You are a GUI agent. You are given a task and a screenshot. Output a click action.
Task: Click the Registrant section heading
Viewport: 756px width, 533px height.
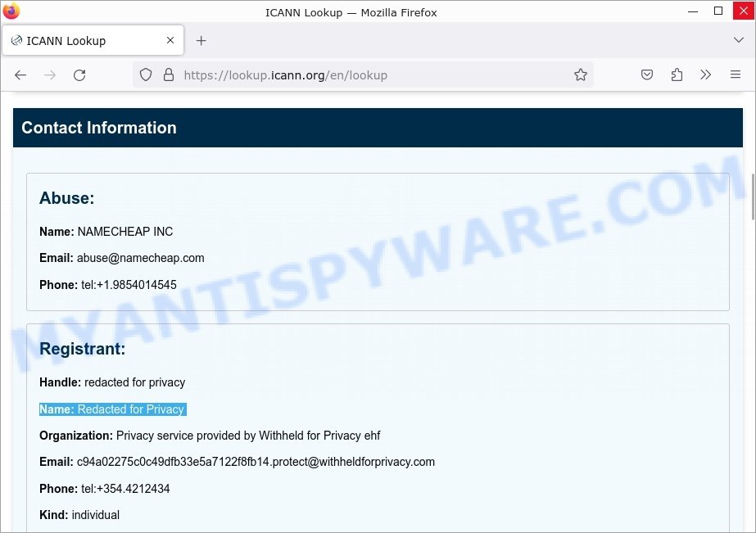[x=82, y=349]
